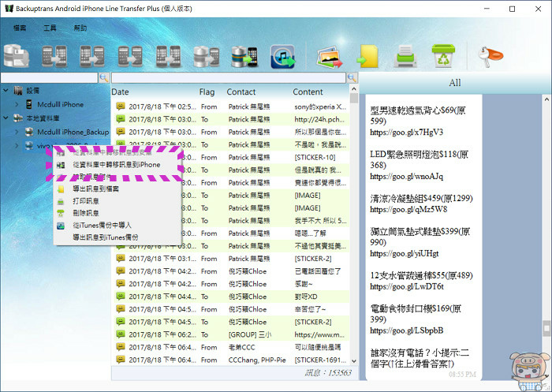This screenshot has width=552, height=392.
Task: Open the https://goo.gl/wnoAJq link
Action: pyautogui.click(x=406, y=177)
